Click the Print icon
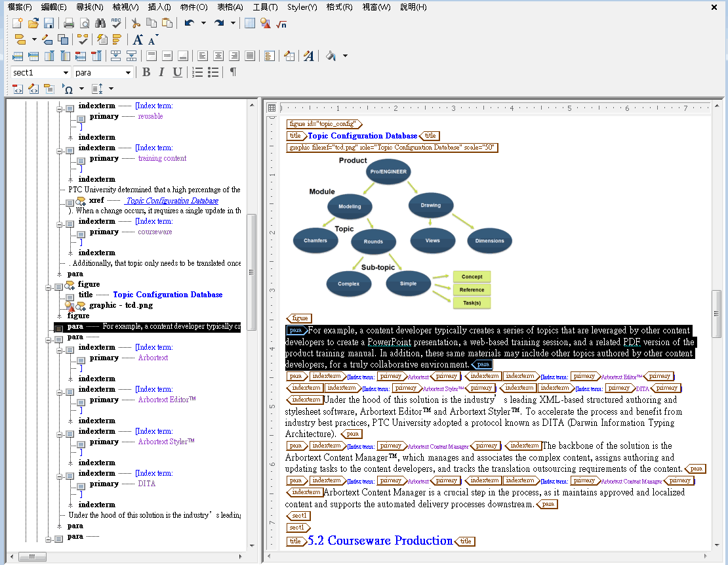 point(69,23)
